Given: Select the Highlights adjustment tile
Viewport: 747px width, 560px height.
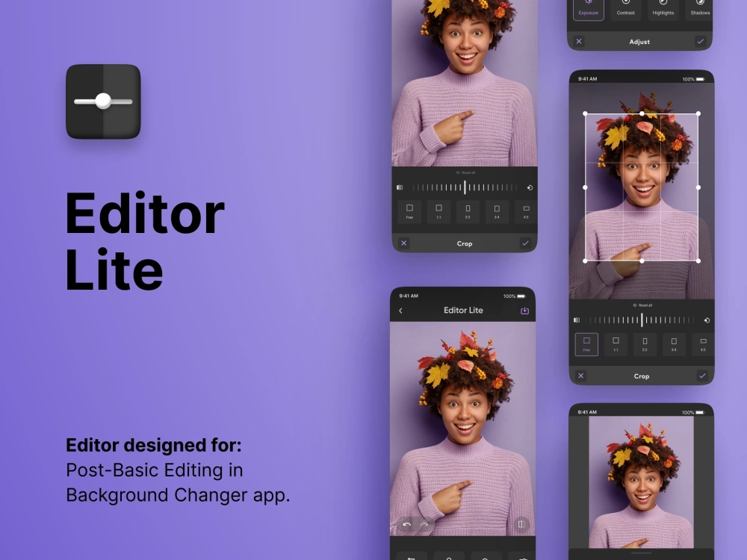Looking at the screenshot, I should coord(663,10).
